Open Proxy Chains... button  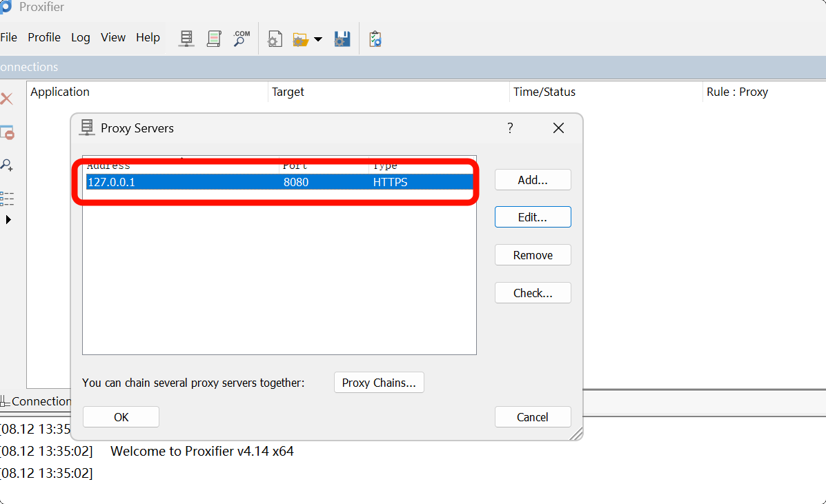pos(379,383)
